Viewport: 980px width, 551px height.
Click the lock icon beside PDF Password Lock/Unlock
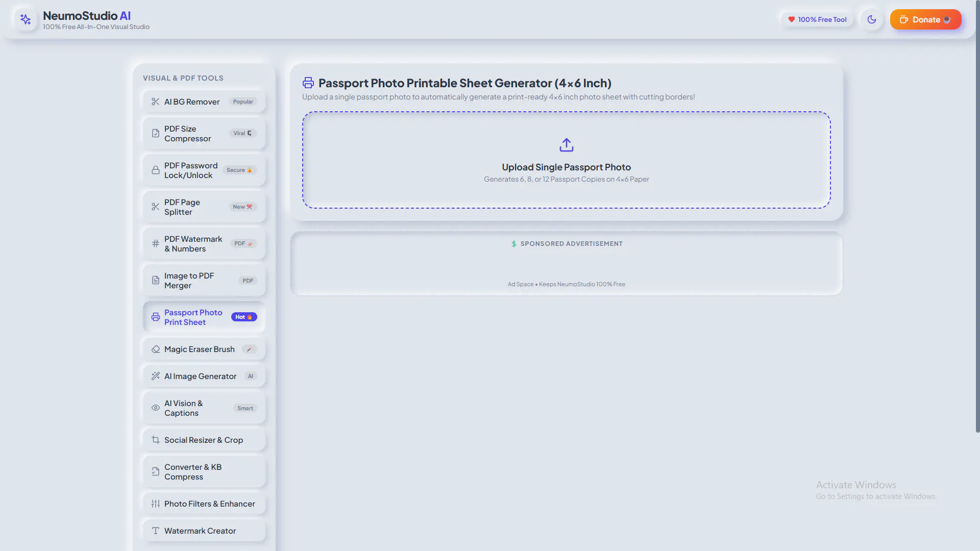tap(156, 170)
